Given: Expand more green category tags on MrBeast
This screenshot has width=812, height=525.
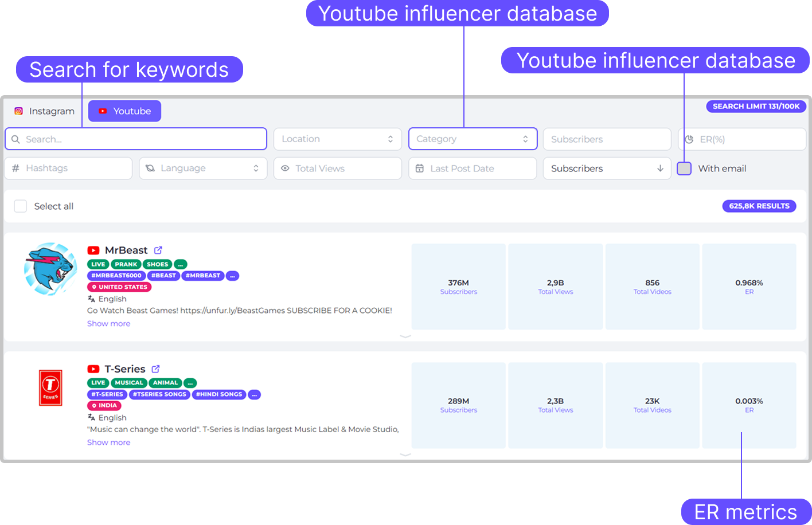Looking at the screenshot, I should coord(181,264).
